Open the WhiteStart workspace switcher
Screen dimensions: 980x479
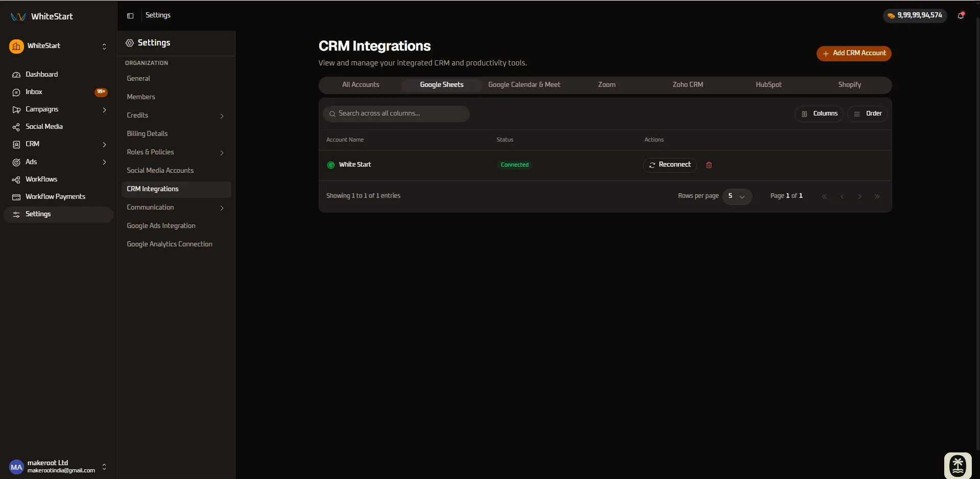[x=58, y=46]
